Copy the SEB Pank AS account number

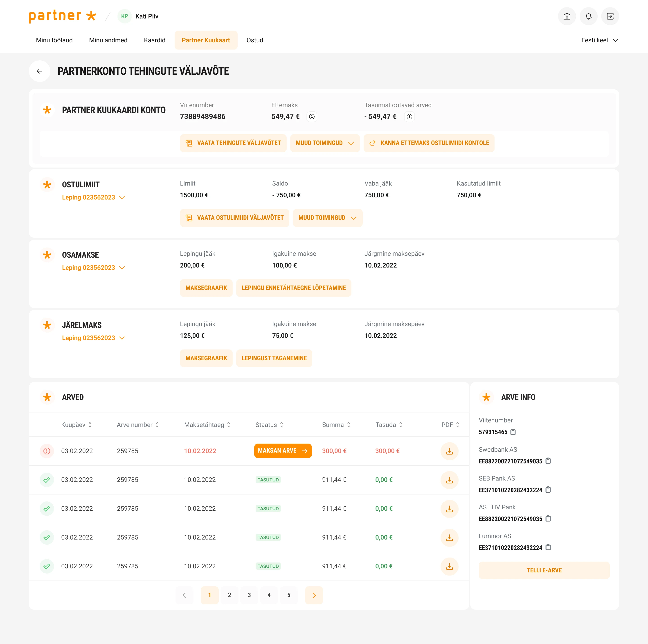point(548,490)
